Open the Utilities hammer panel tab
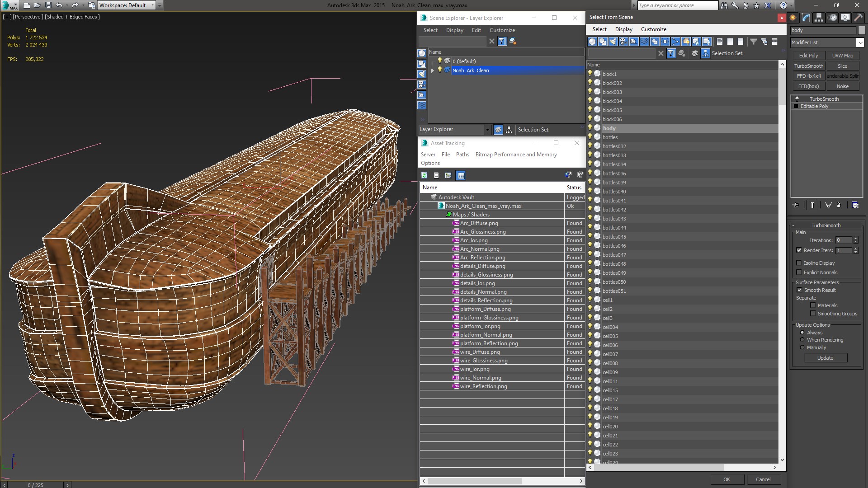The image size is (868, 488). (858, 18)
